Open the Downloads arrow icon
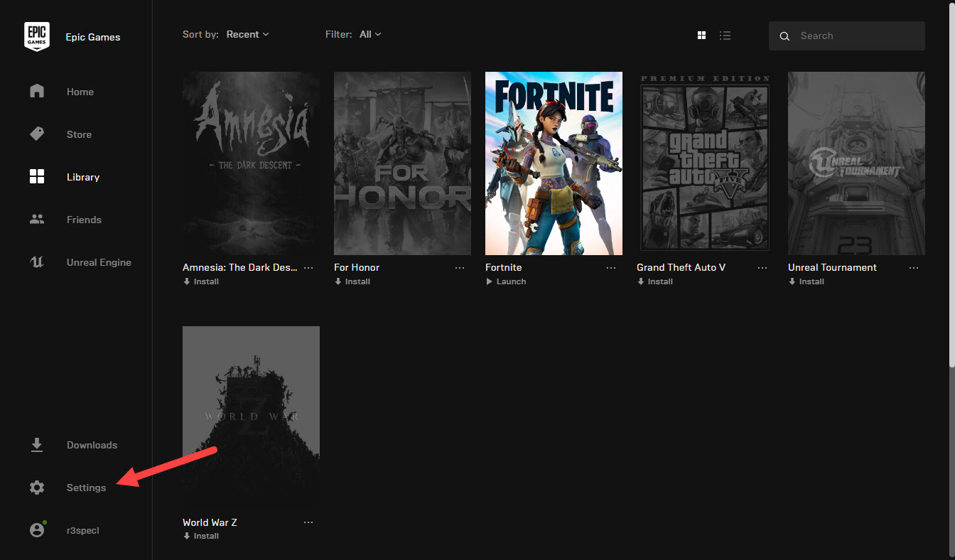 37,445
